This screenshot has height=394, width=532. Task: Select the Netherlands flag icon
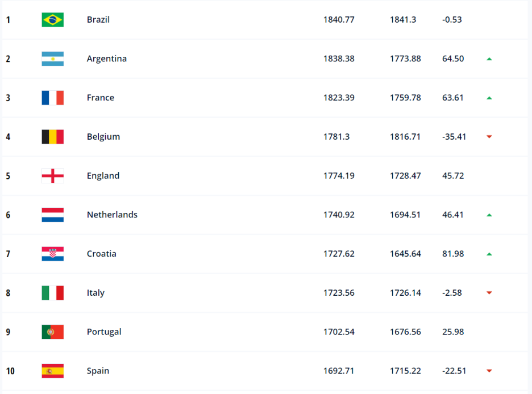coord(53,215)
